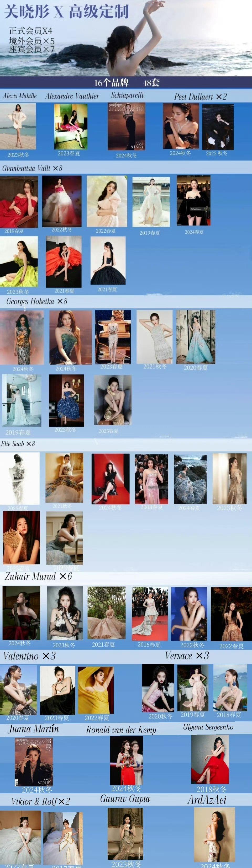Click the "Versace ×3" heading
Screen dimensions: 252x868
[187, 655]
